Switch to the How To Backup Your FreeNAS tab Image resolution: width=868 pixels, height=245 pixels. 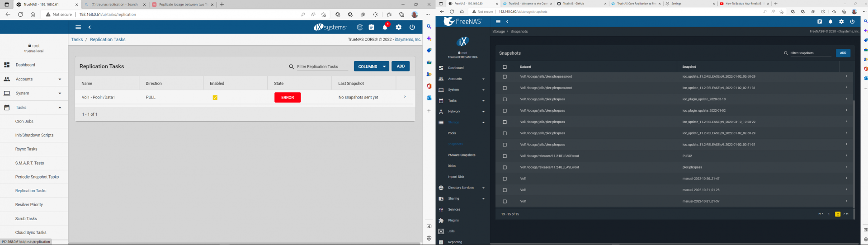coord(745,4)
